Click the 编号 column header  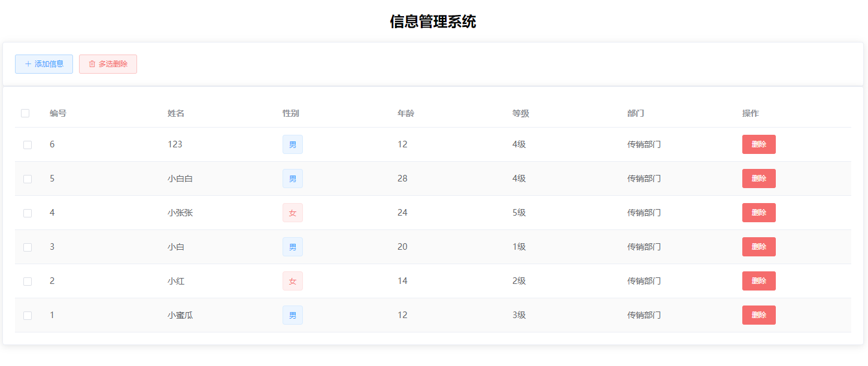point(57,113)
